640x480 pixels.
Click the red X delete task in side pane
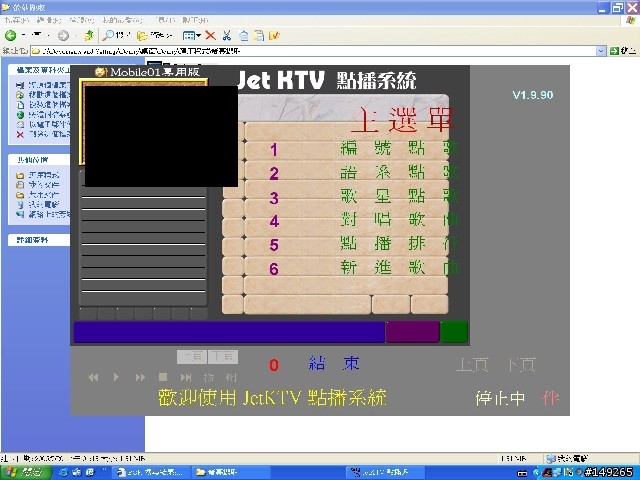click(20, 134)
